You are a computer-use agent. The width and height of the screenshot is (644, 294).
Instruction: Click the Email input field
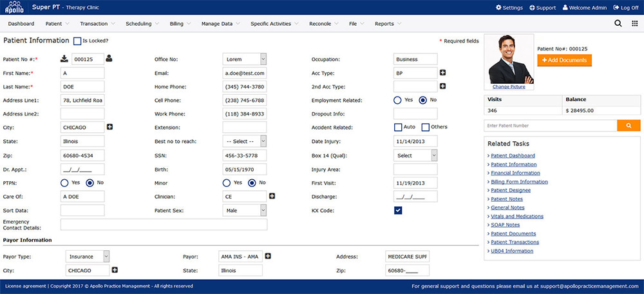[x=245, y=73]
